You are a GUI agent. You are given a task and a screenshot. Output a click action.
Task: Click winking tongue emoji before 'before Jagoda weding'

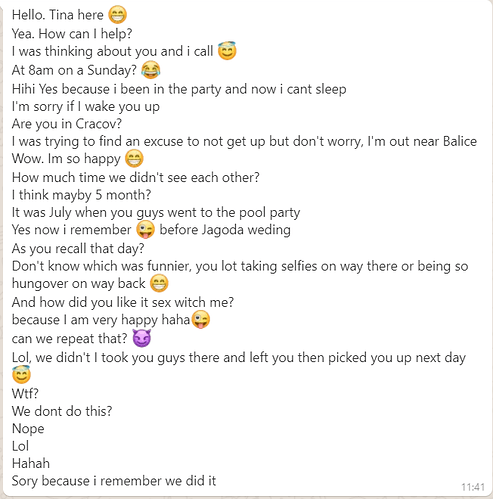pos(146,230)
